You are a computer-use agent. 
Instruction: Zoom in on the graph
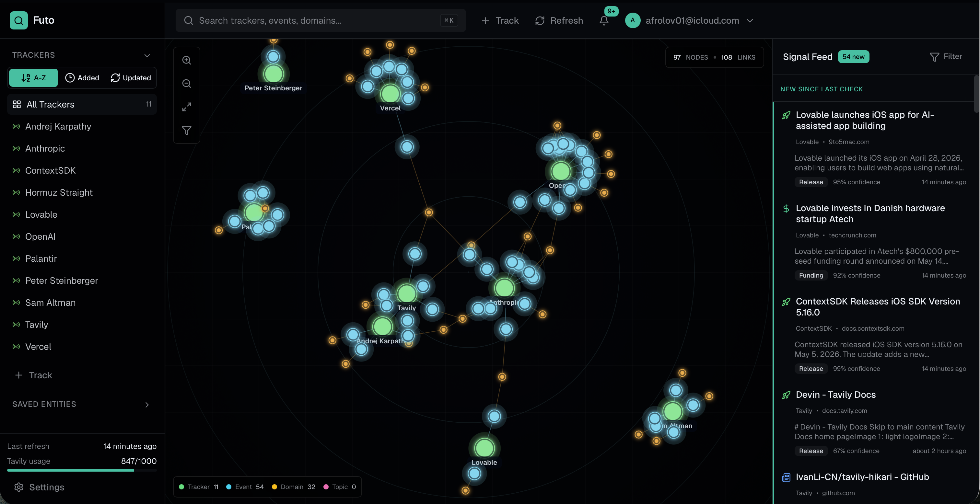coord(186,60)
